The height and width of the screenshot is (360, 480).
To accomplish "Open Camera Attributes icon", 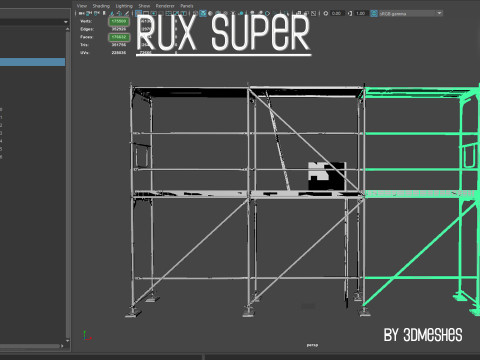I will point(96,13).
